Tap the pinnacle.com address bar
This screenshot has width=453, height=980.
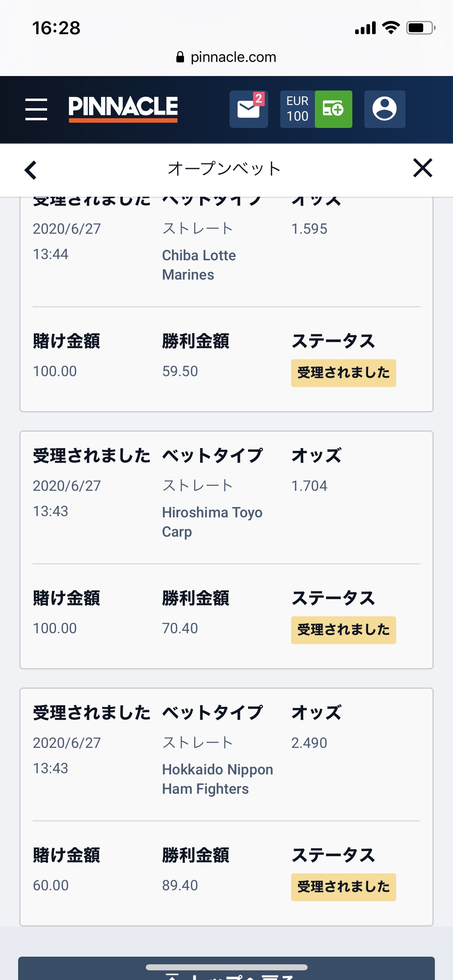click(226, 57)
